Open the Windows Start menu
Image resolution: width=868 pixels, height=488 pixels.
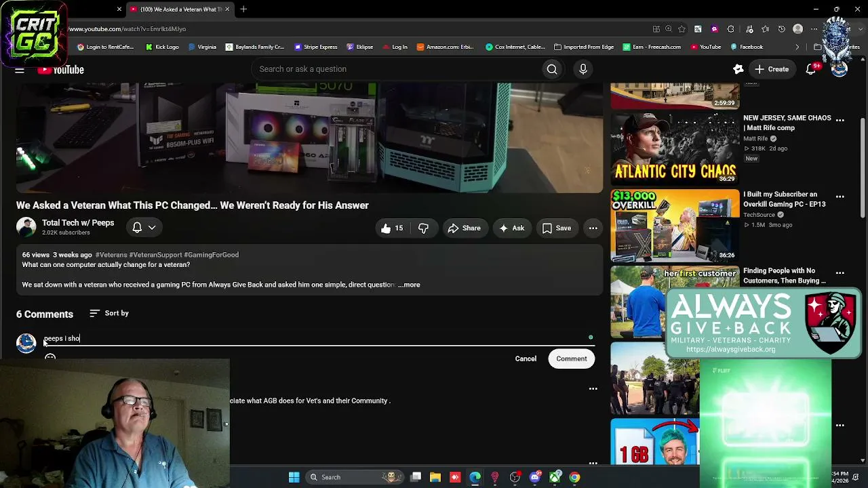click(294, 477)
